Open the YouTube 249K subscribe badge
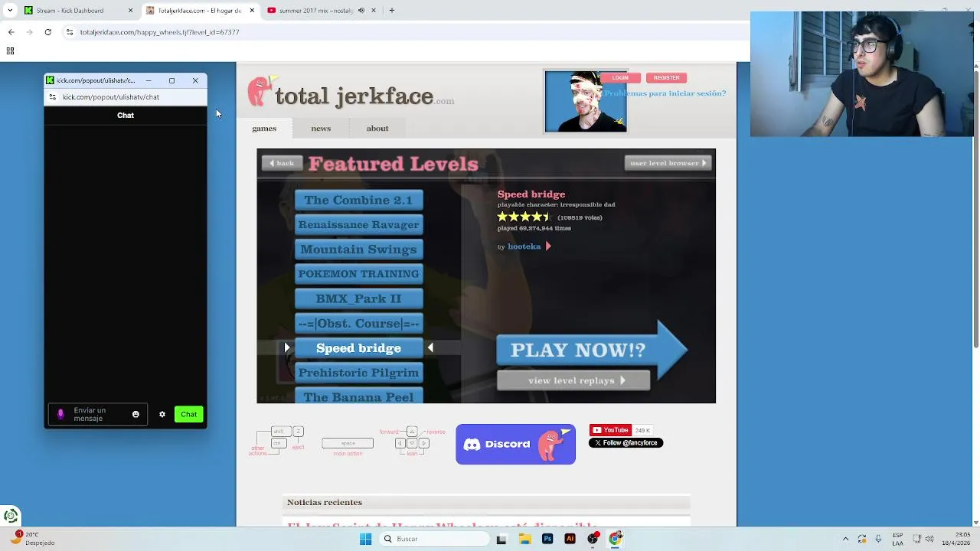The image size is (980, 551). click(x=621, y=430)
